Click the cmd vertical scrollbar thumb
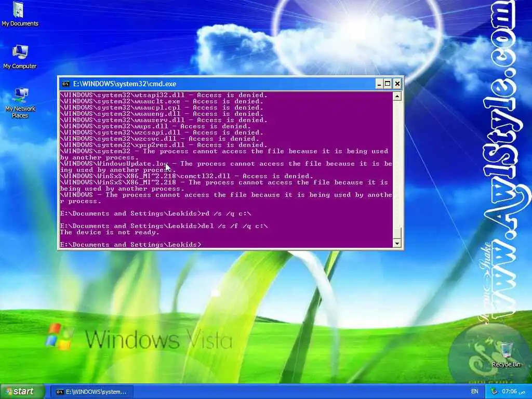 (x=397, y=233)
